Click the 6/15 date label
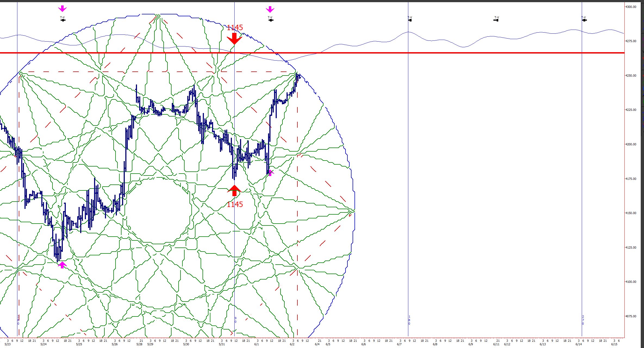 point(614,344)
